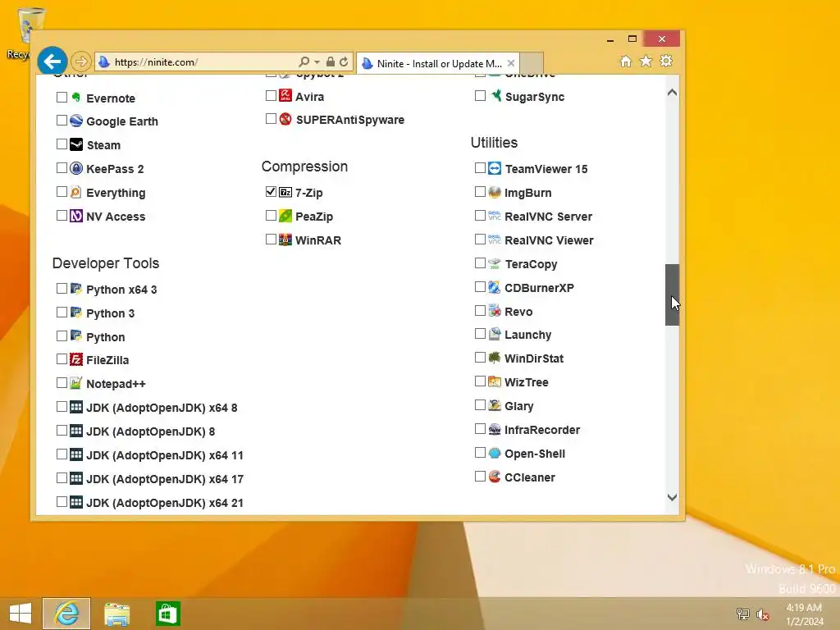Click the Steam app icon
This screenshot has height=630, width=840.
click(76, 144)
